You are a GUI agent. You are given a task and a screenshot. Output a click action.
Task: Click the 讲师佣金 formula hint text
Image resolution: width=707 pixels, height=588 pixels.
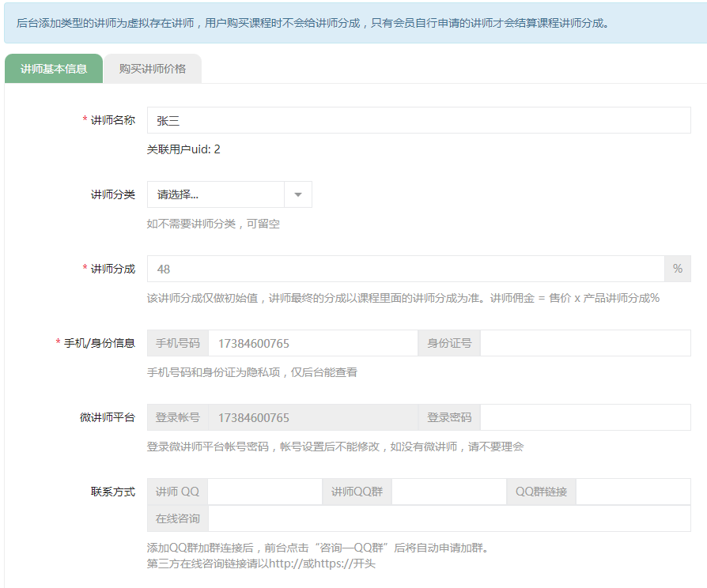pyautogui.click(x=575, y=298)
